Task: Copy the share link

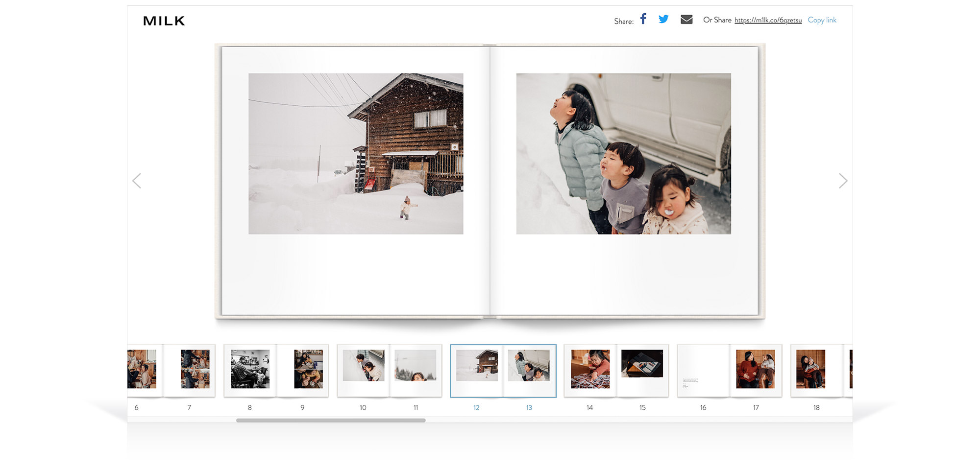Action: click(x=822, y=20)
